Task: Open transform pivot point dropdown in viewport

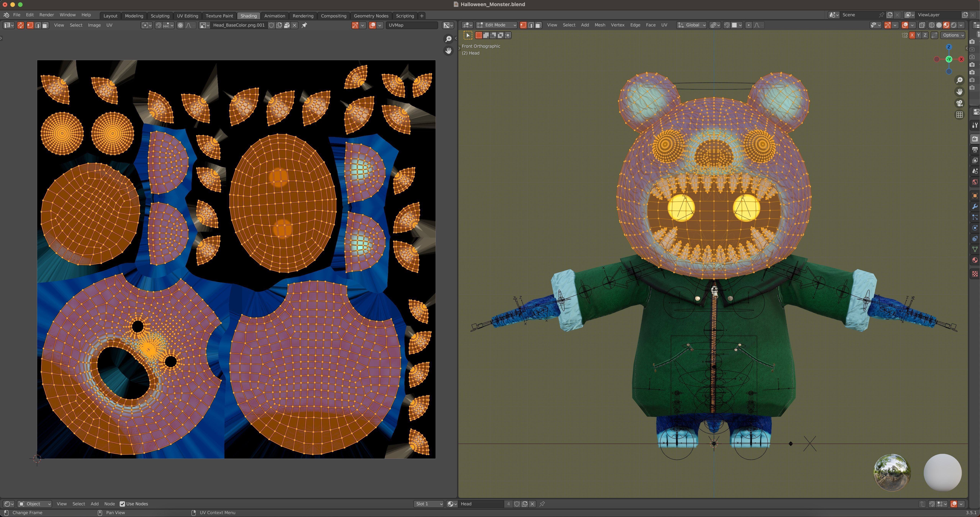Action: click(715, 25)
